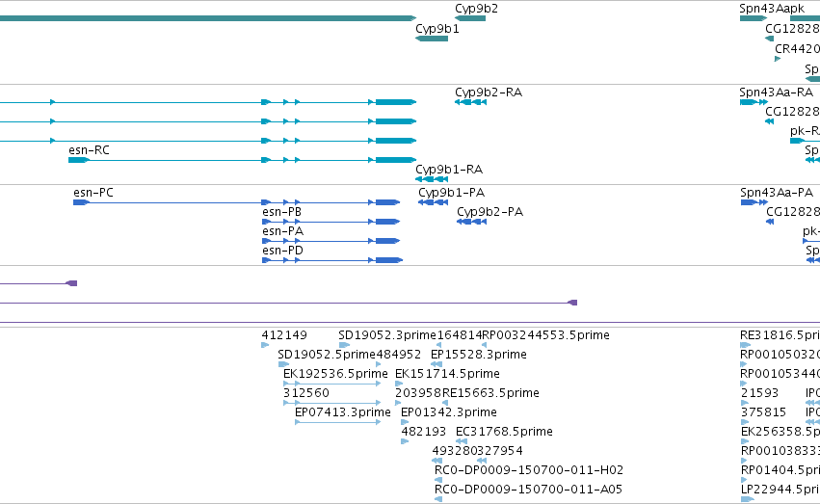Select EST SD19052.5prime
Image resolution: width=820 pixels, height=504 pixels.
tap(327, 355)
